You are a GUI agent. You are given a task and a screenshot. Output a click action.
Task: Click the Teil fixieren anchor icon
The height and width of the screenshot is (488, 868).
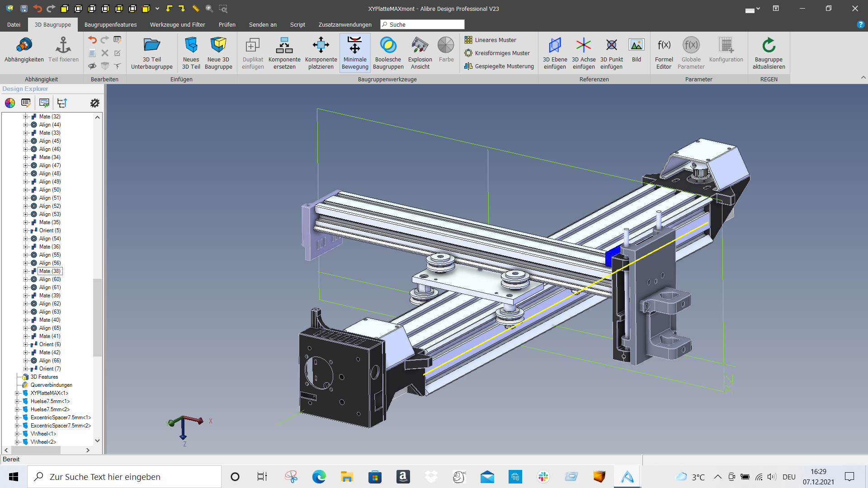click(63, 50)
